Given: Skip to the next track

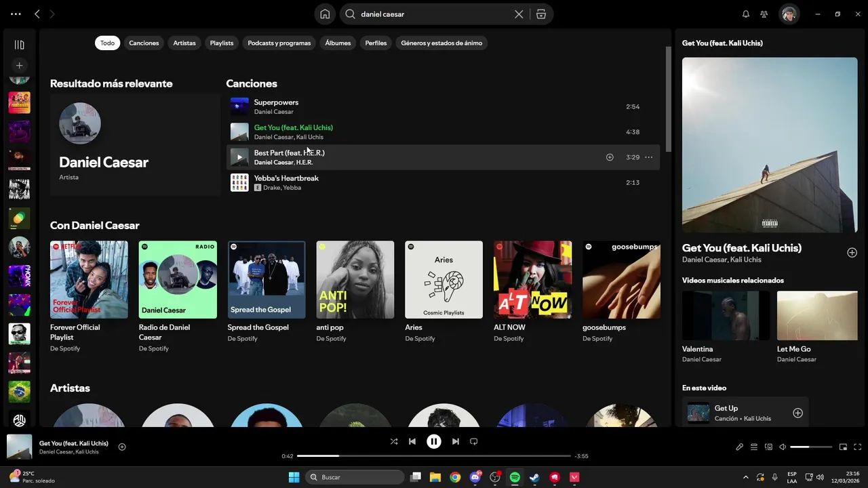Looking at the screenshot, I should pyautogui.click(x=456, y=441).
